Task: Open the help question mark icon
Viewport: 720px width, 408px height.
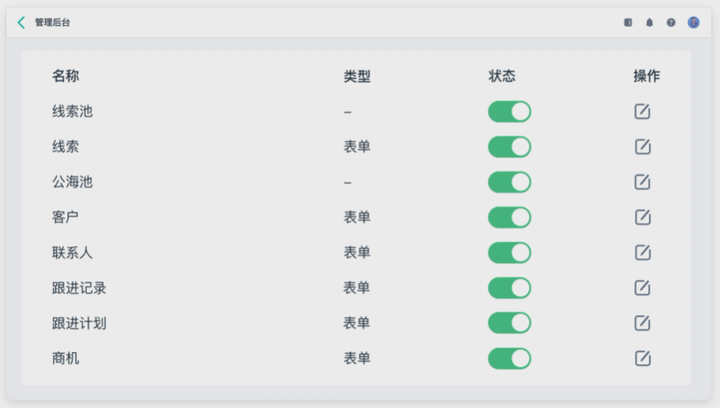Action: click(x=671, y=22)
